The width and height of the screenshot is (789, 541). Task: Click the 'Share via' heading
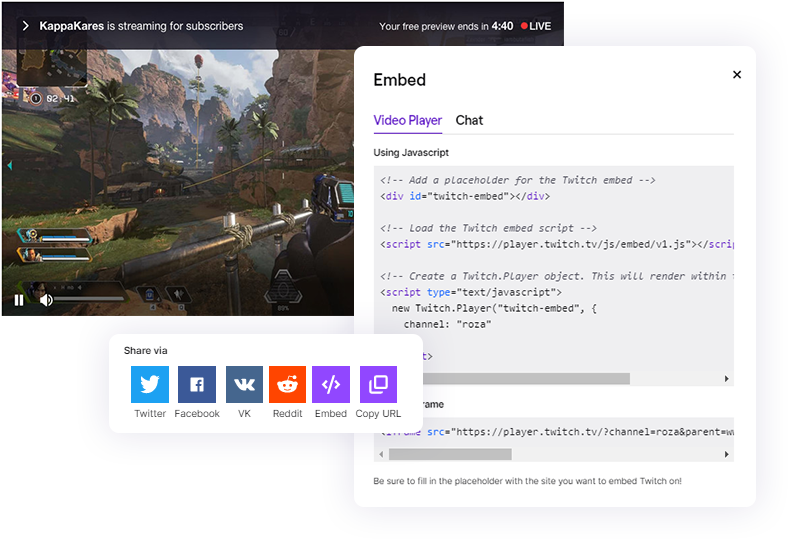tap(145, 351)
